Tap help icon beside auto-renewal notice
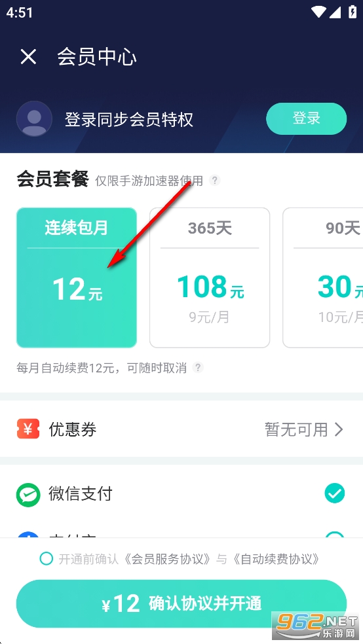This screenshot has width=363, height=644. 198,367
